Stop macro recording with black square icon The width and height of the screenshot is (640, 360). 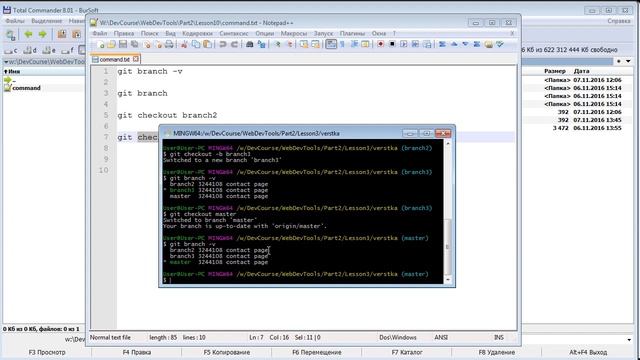coord(392,44)
